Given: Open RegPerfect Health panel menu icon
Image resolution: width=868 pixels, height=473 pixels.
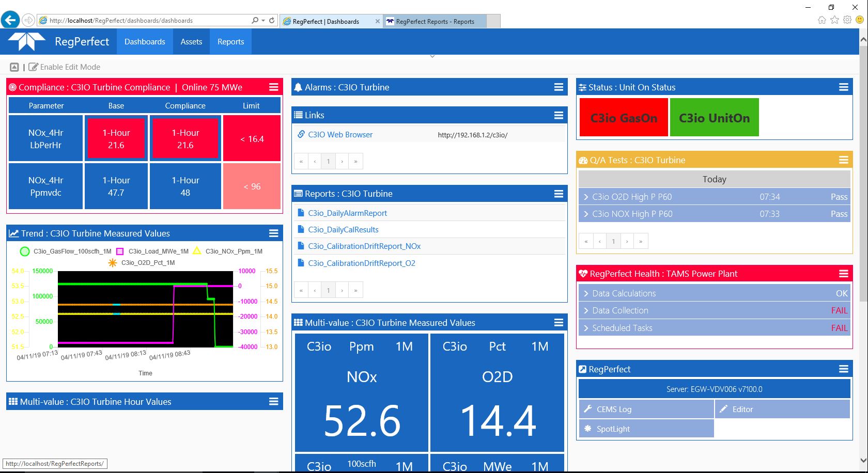Looking at the screenshot, I should [843, 274].
